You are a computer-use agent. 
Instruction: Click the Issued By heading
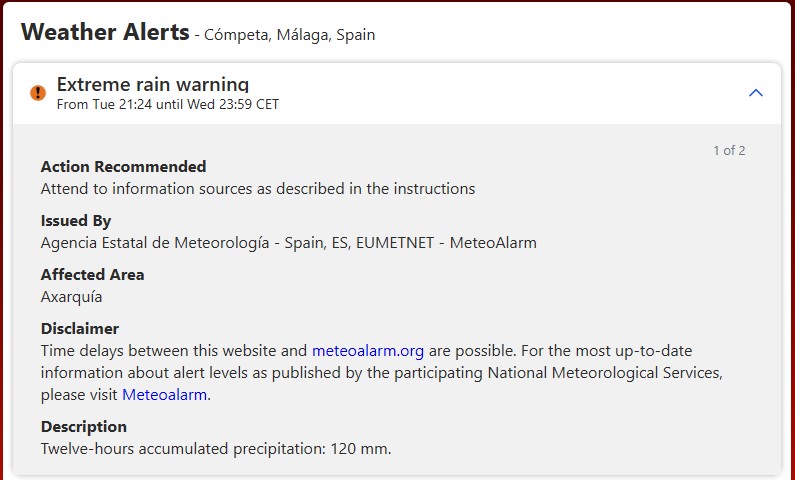coord(76,221)
